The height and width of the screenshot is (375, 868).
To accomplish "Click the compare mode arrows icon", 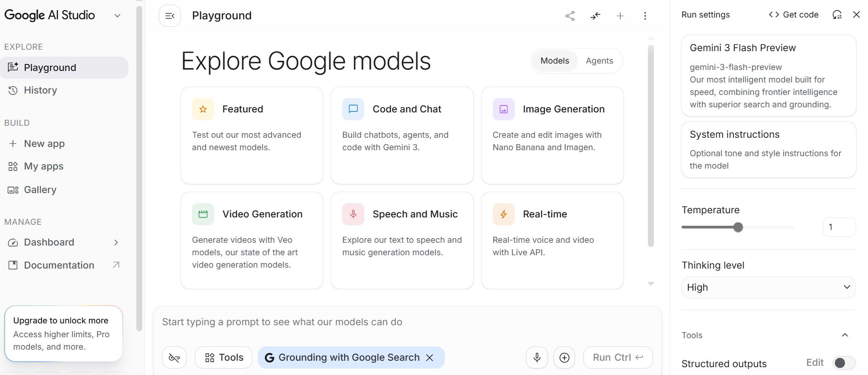I will [x=595, y=16].
